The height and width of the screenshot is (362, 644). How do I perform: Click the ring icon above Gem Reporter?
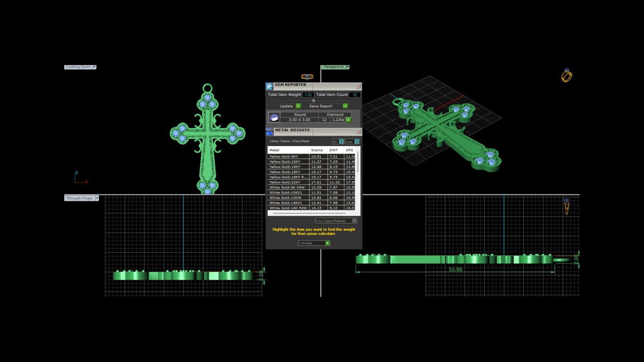pos(307,77)
